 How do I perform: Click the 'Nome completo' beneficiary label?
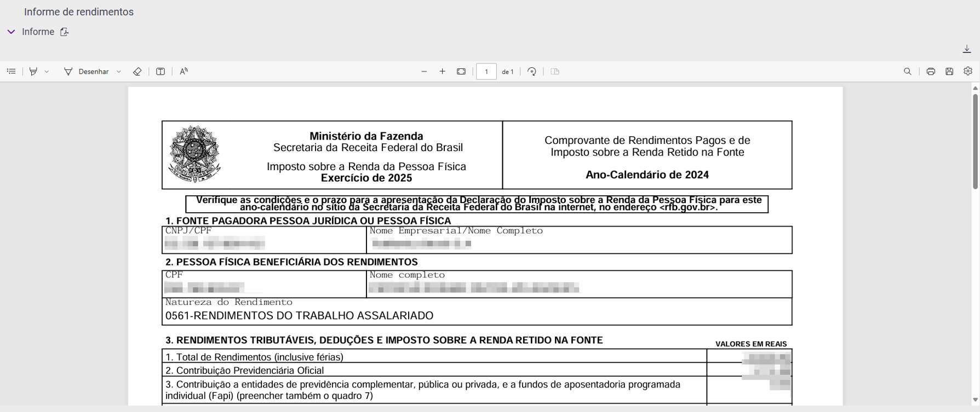[x=407, y=275]
